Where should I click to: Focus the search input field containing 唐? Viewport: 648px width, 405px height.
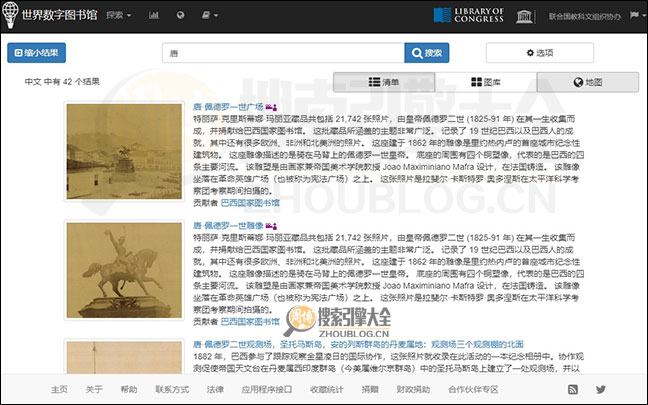tap(283, 53)
